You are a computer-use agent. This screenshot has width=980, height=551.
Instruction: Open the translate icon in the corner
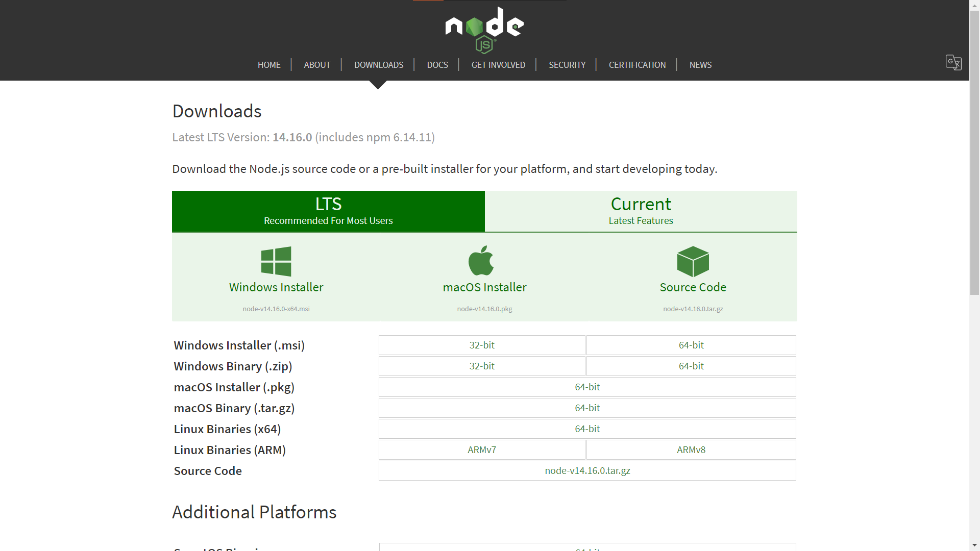(953, 62)
